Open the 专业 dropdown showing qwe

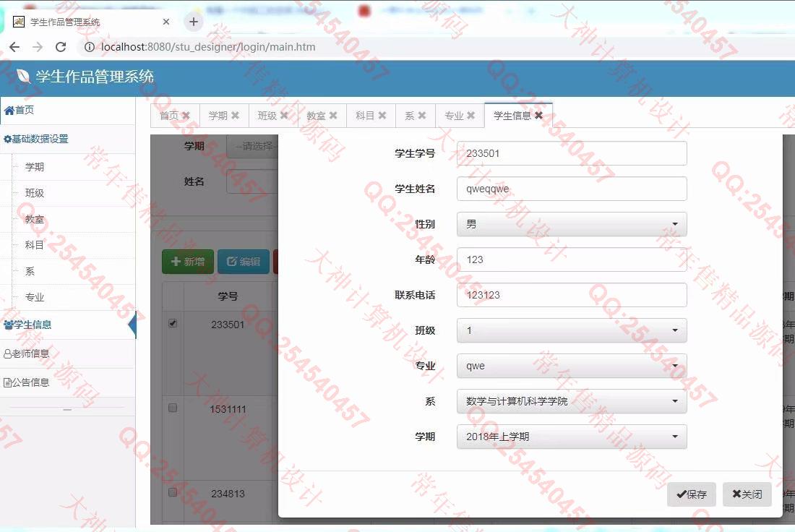tap(572, 366)
